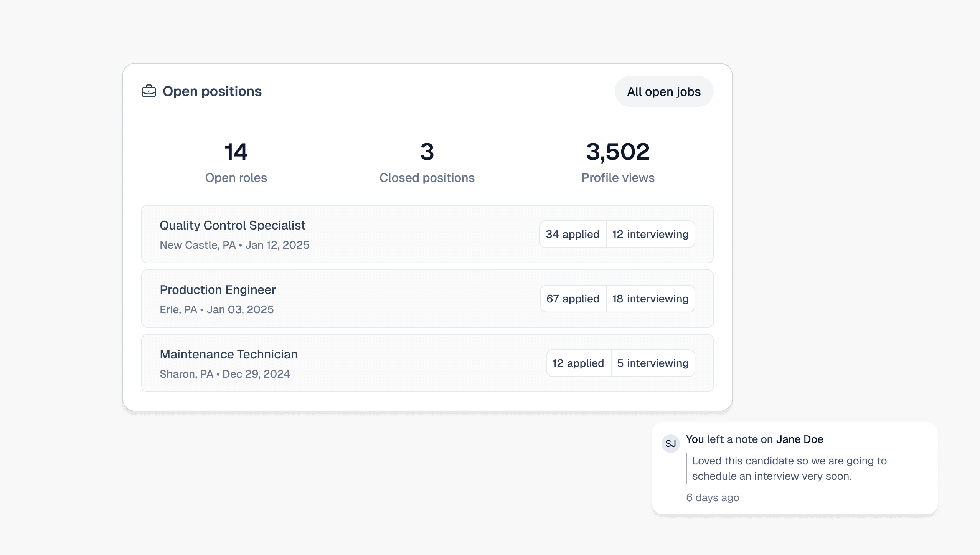
Task: Open the All open jobs button
Action: [x=663, y=92]
